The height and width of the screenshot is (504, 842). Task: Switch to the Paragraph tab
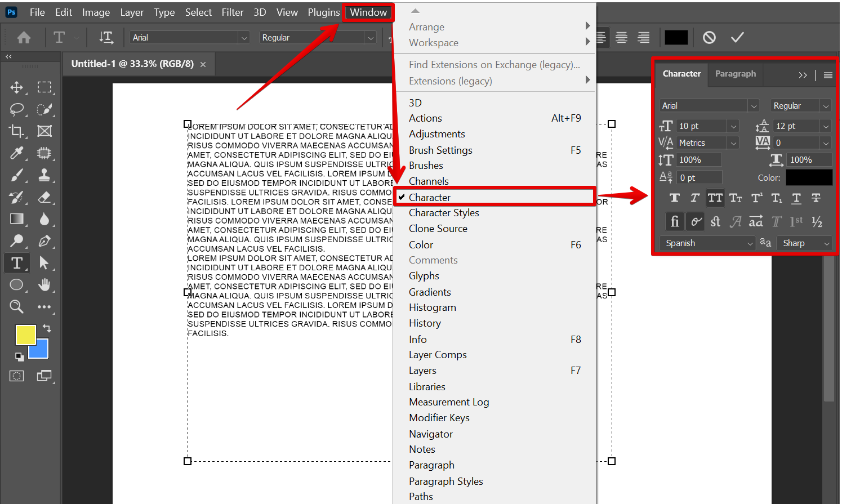(x=735, y=74)
